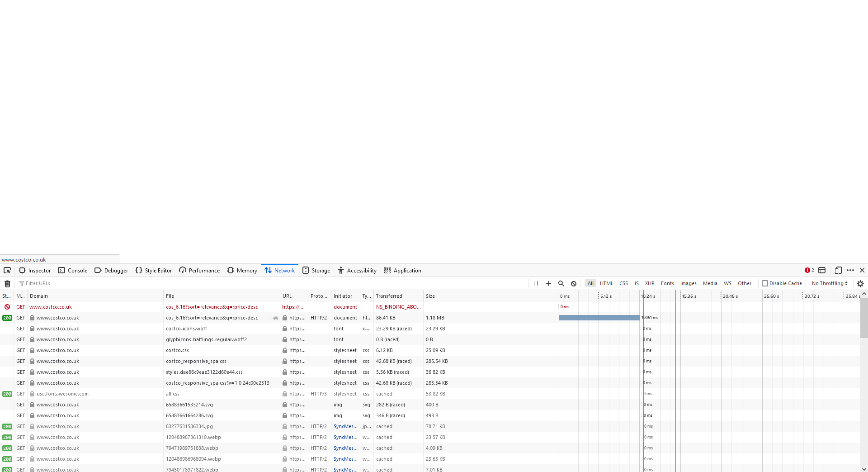Clear the network log with trash icon
The image size is (868, 472).
7,284
